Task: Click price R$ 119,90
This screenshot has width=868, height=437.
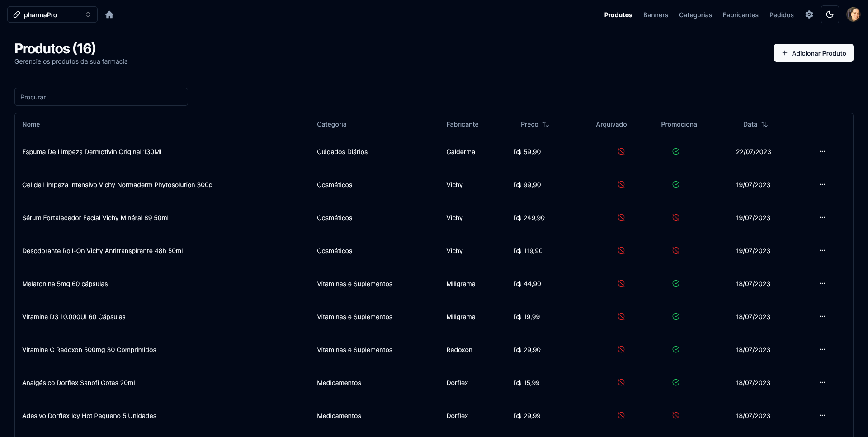Action: [528, 251]
